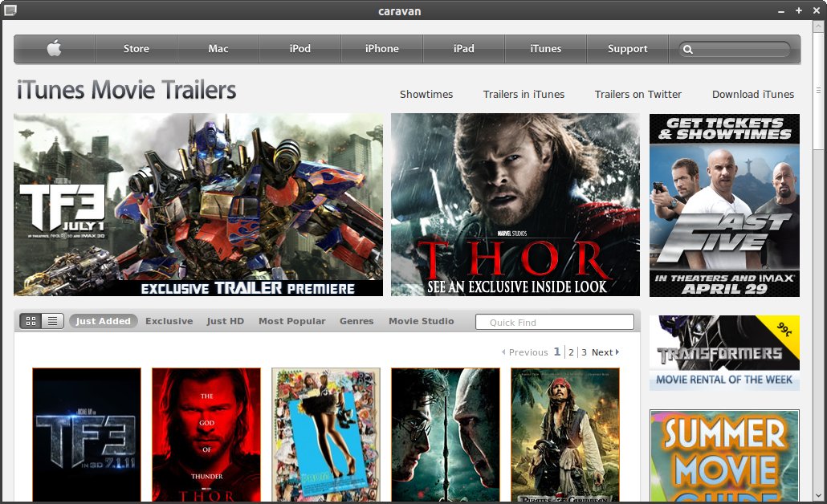Click the Apple logo in navigation bar
The width and height of the screenshot is (827, 504).
(55, 48)
